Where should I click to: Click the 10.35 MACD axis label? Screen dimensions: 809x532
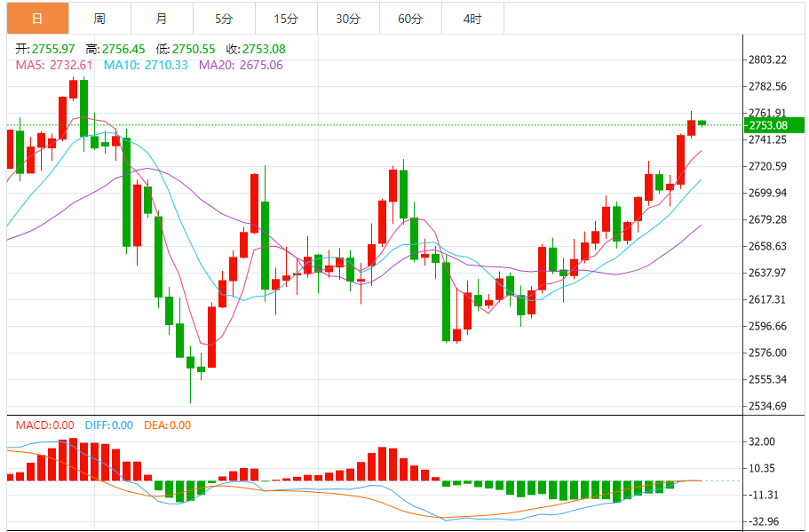click(x=762, y=469)
